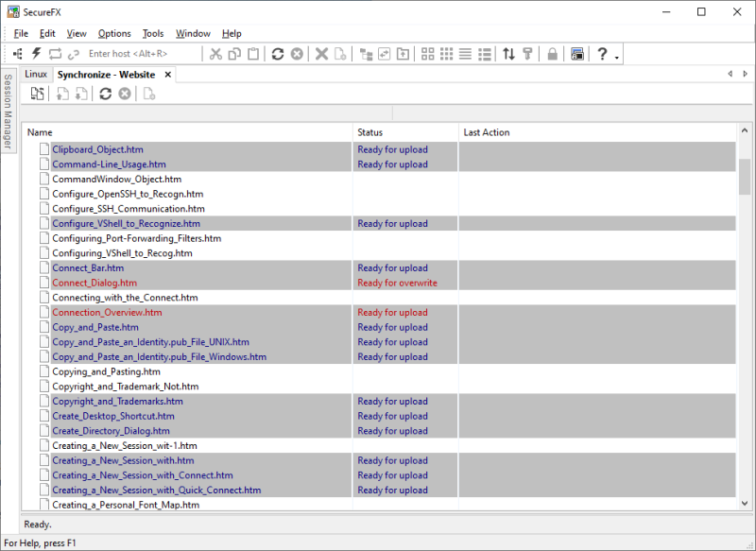This screenshot has height=551, width=756.
Task: Click the Quick Connect lightning bolt icon
Action: click(37, 54)
